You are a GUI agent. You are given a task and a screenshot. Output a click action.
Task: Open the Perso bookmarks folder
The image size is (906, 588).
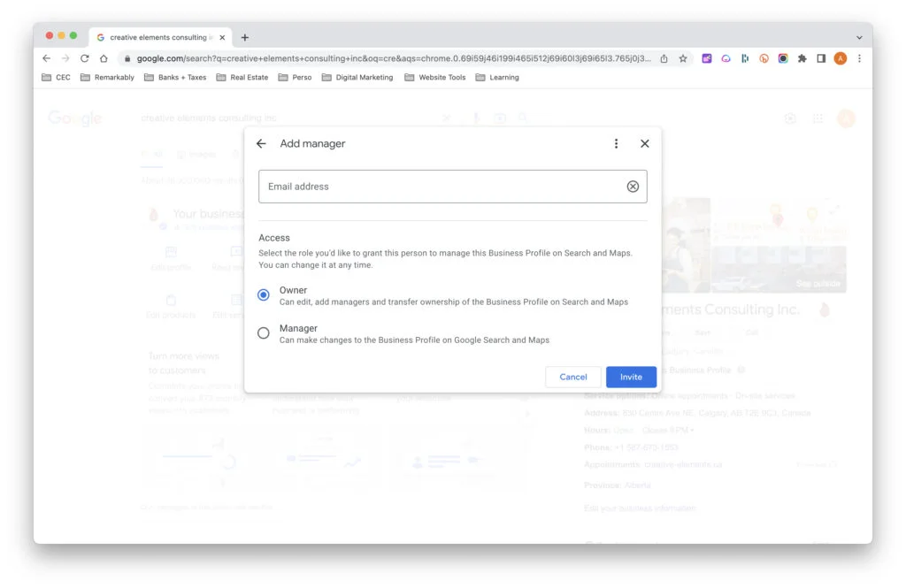coord(295,78)
